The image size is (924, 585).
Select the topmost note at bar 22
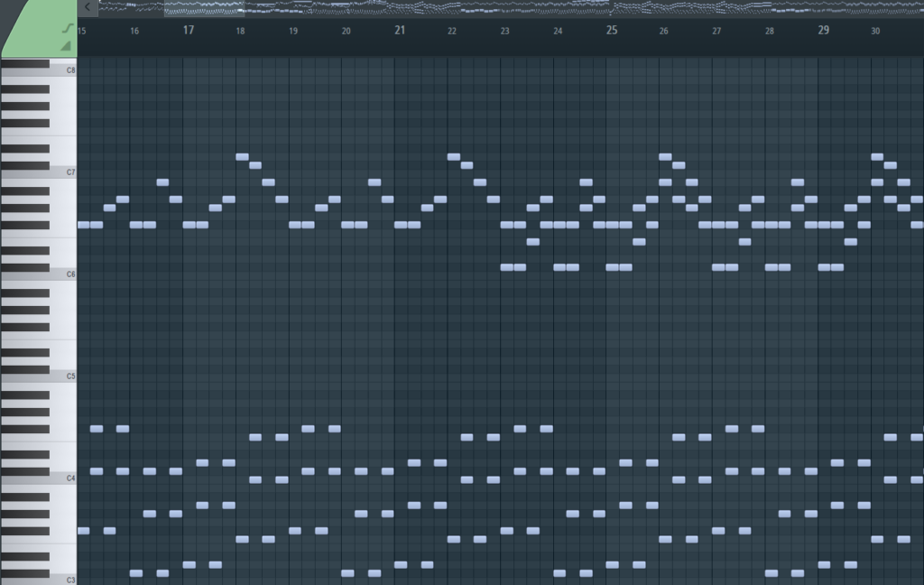[453, 157]
